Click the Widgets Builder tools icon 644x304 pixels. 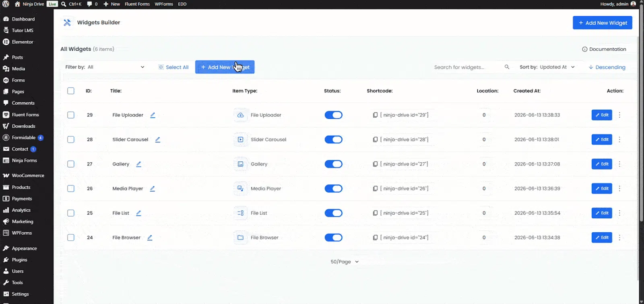[x=67, y=23]
